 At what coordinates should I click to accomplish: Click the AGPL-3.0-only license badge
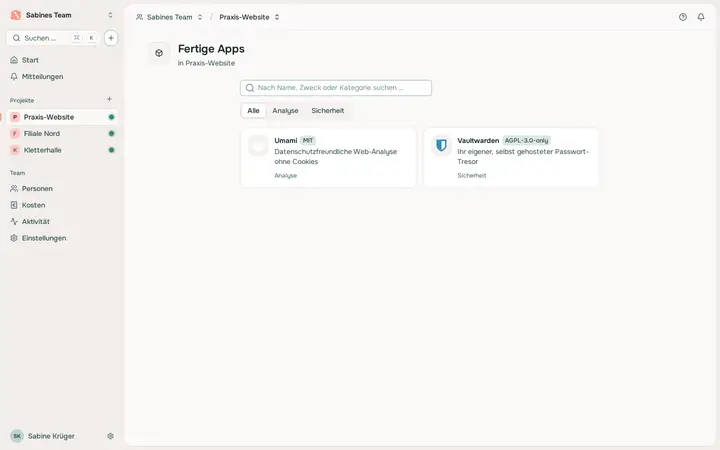[x=526, y=141]
